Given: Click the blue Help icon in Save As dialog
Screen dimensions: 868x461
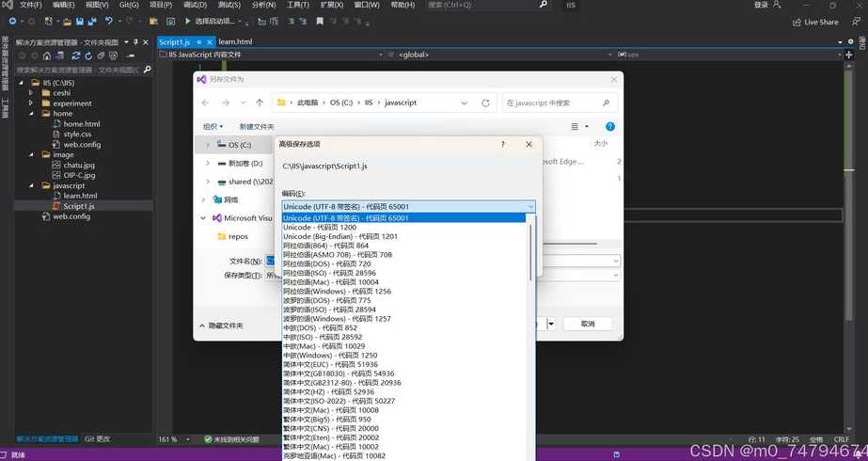Looking at the screenshot, I should (x=610, y=126).
